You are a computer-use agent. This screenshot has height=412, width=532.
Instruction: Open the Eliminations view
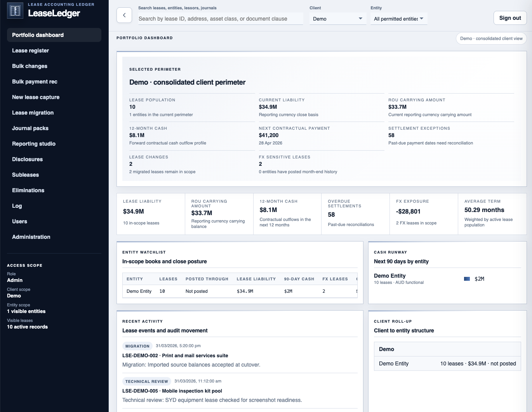[28, 190]
